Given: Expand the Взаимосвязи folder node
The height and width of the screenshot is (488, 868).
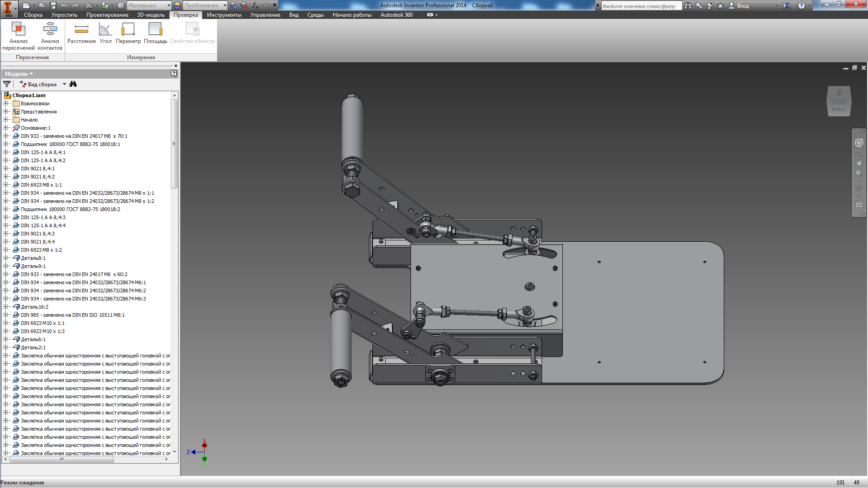Looking at the screenshot, I should pos(6,103).
